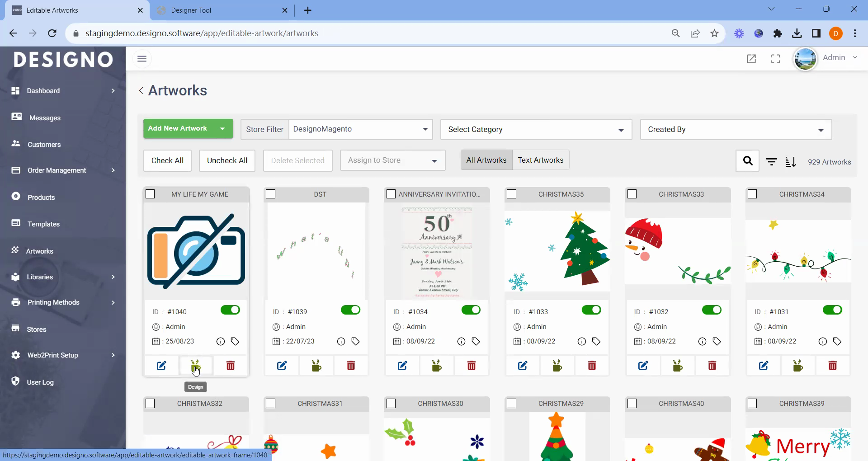Open the filter icon next to search
Viewport: 868px width, 461px height.
point(772,162)
